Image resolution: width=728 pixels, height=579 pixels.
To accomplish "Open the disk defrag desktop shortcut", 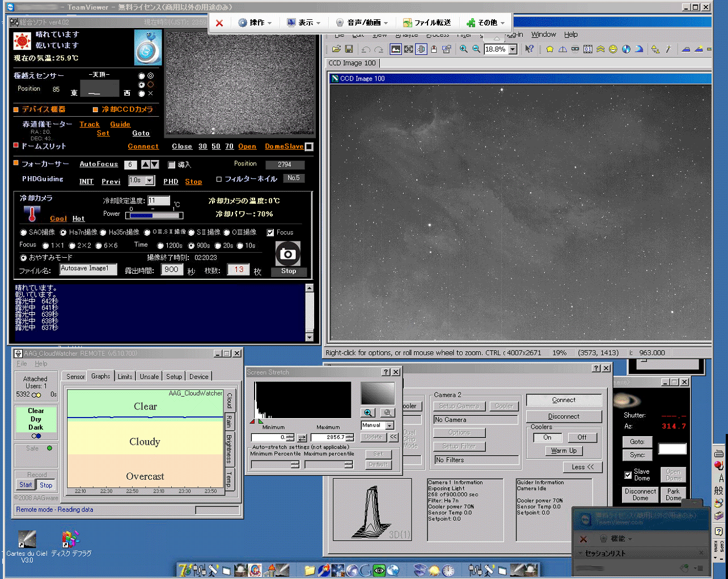I will point(71,544).
